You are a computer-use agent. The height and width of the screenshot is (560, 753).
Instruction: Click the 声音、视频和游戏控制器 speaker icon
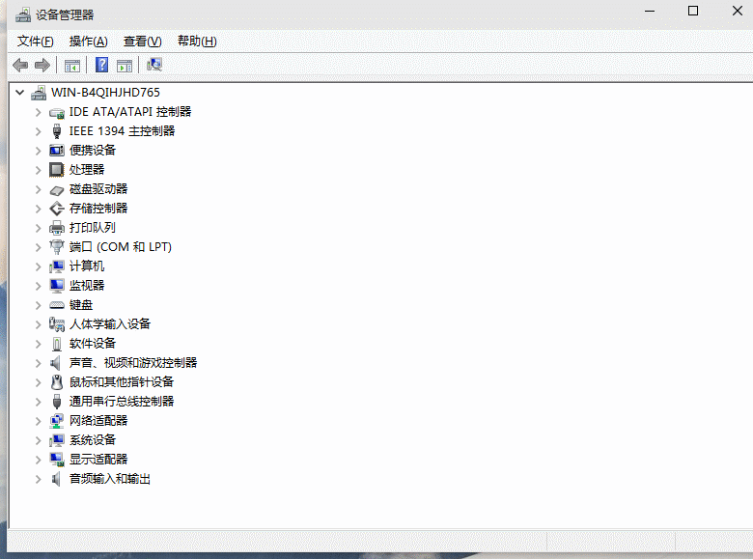point(56,363)
